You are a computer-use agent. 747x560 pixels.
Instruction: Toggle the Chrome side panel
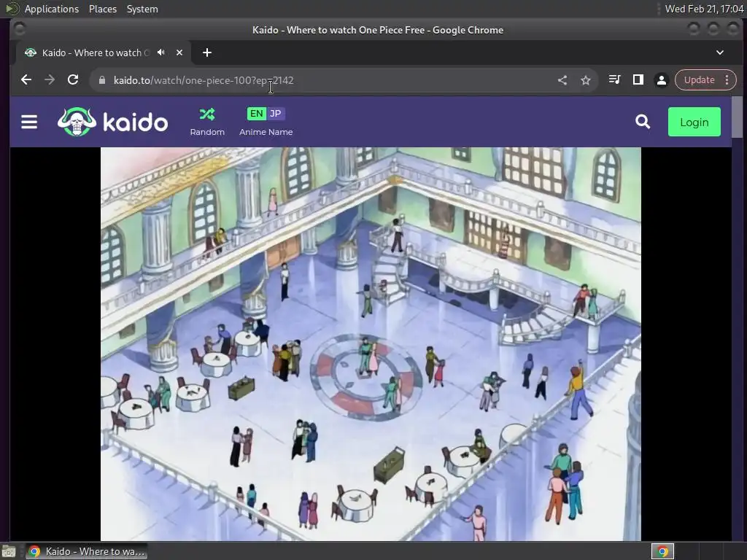coord(638,80)
